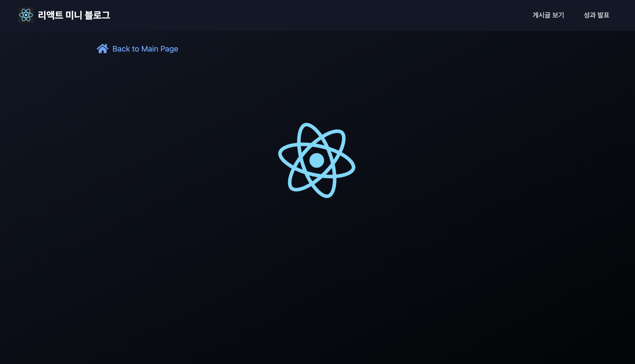Follow the Back to Main Page link
This screenshot has width=635, height=364.
coord(145,49)
